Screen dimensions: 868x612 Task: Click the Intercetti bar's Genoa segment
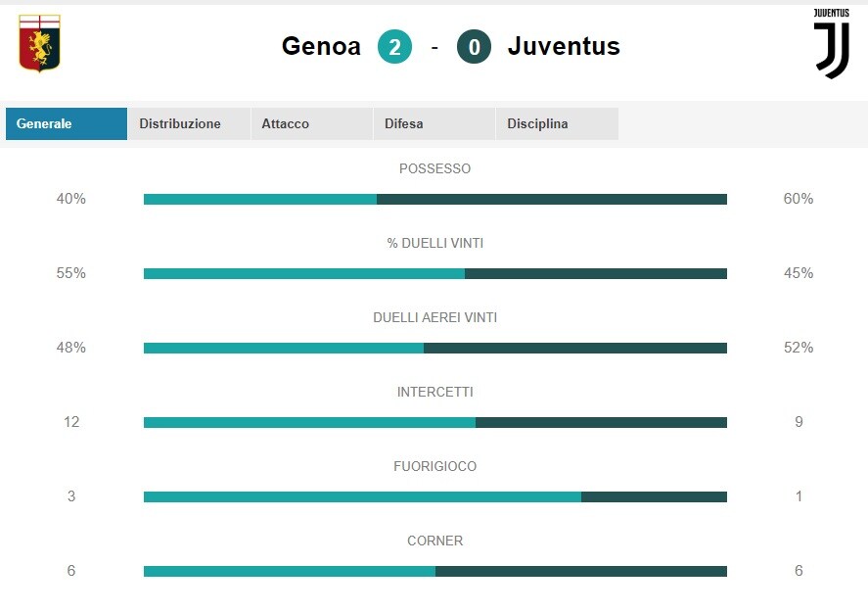coord(309,423)
